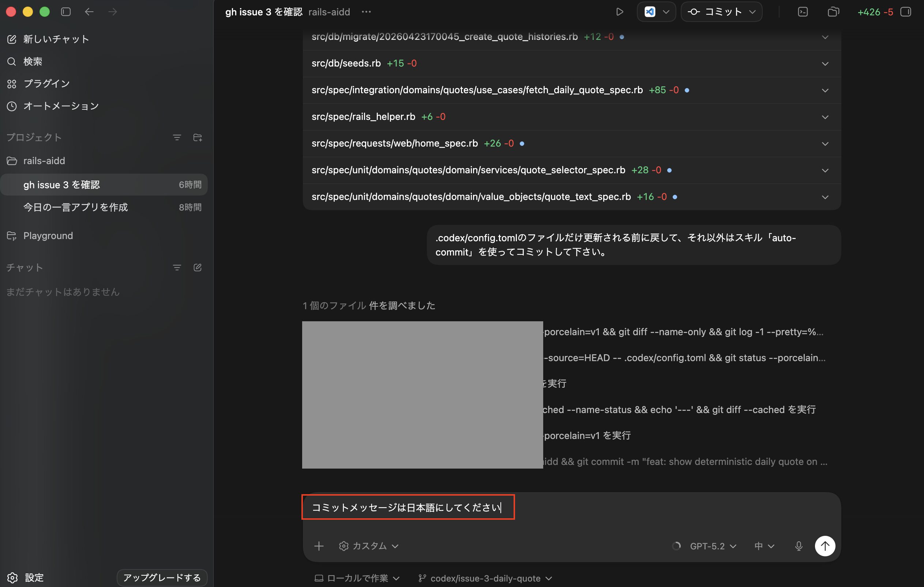Viewport: 924px width, 587px height.
Task: Expand home_spec.rb diff
Action: coord(825,143)
